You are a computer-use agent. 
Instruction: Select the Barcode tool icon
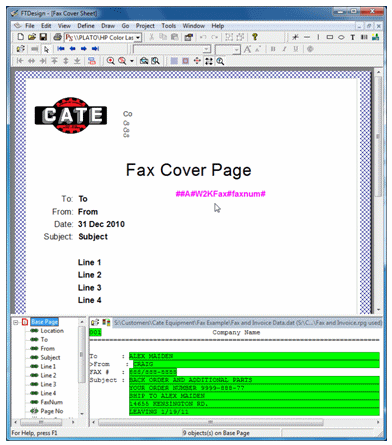point(364,37)
